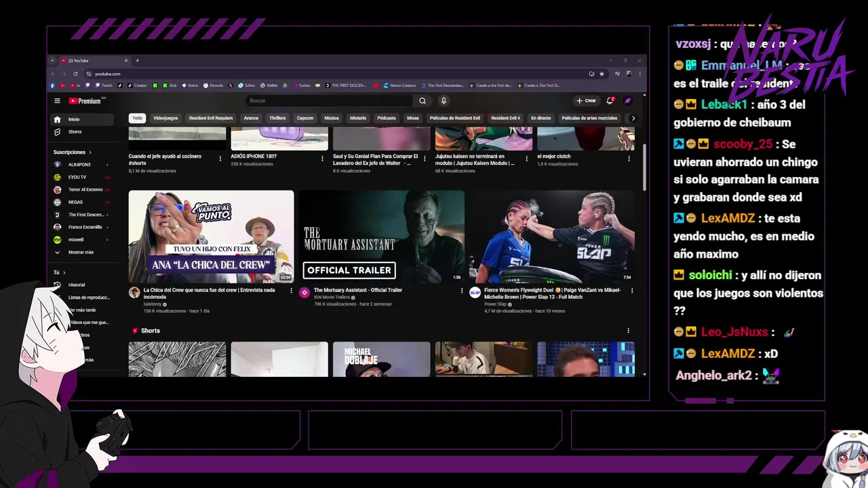Expand the Suscripciones section chevron
868x488 pixels.
pos(90,152)
